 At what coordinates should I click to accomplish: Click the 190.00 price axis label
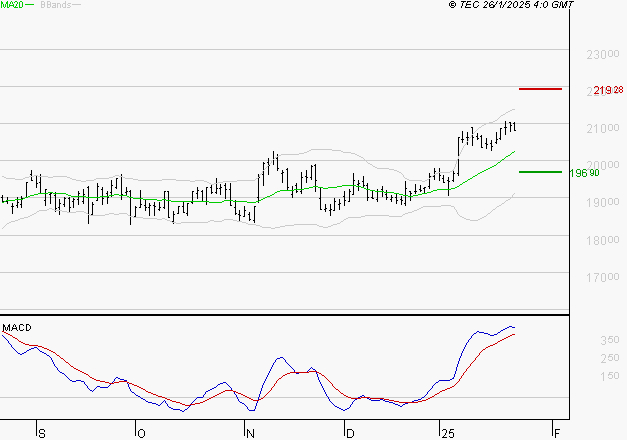603,202
